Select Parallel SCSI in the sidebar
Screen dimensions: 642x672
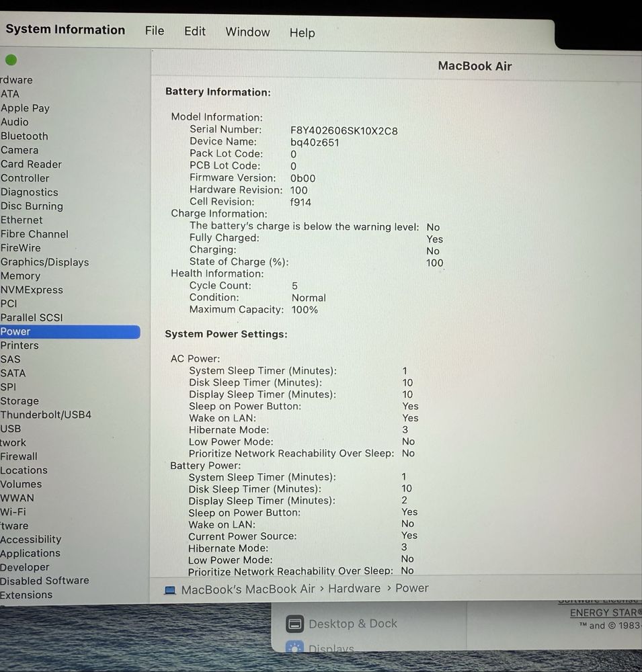pos(32,318)
